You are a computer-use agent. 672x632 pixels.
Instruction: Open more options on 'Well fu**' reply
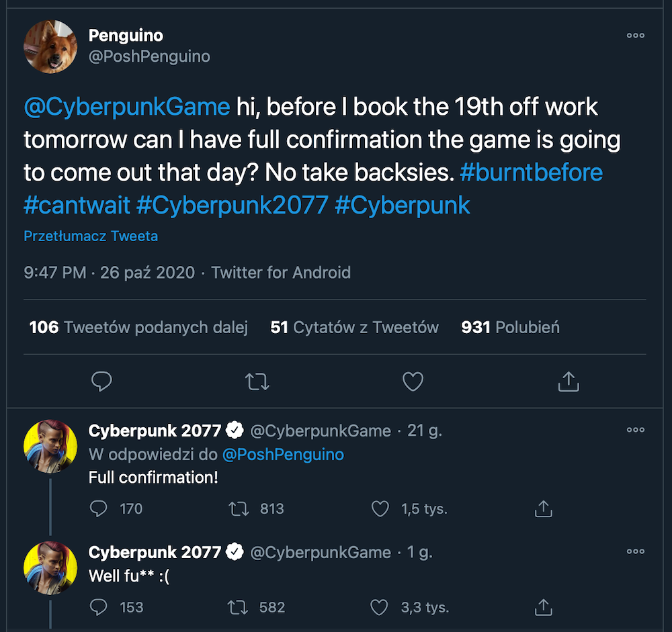(636, 551)
